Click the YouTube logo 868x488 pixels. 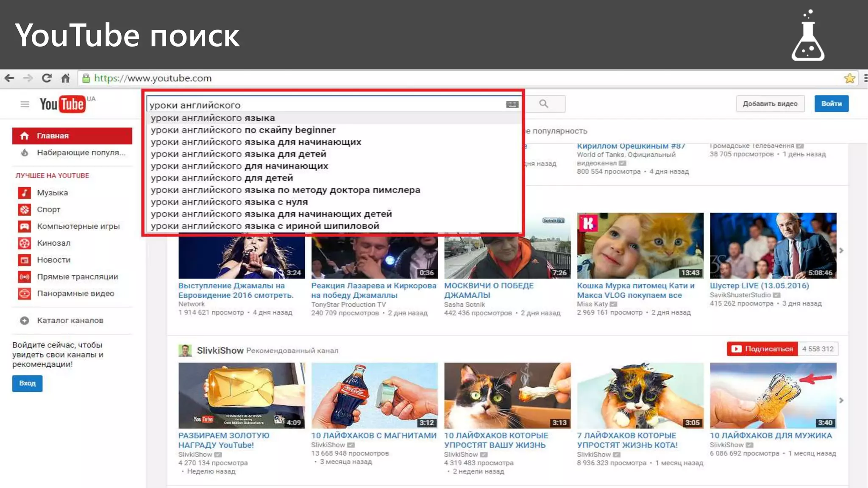63,104
